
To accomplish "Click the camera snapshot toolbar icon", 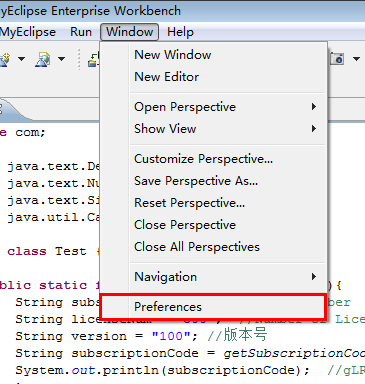I will pos(337,59).
